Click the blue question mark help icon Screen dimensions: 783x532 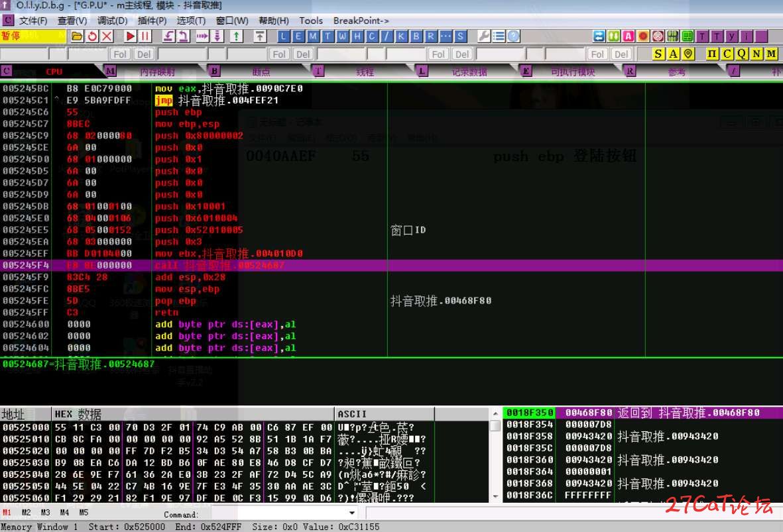pos(513,36)
